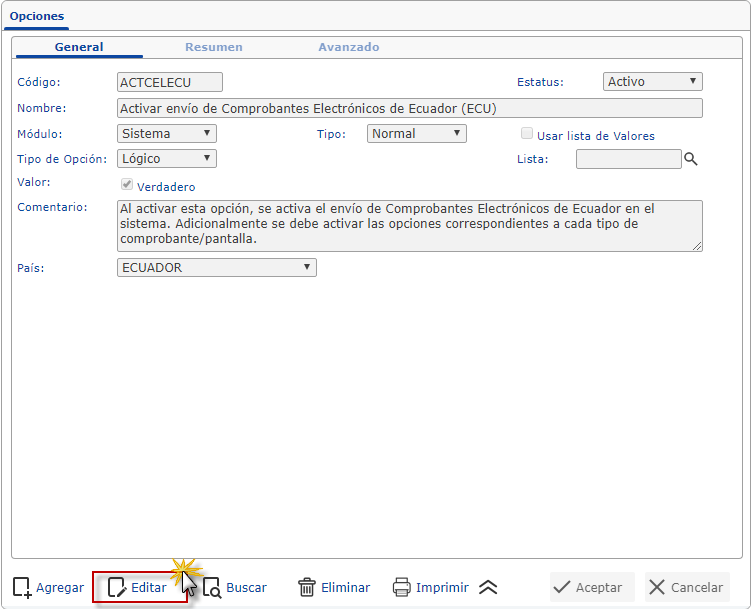Screen dimensions: 753x609
Task: Click the Eliminar label link
Action: click(346, 587)
